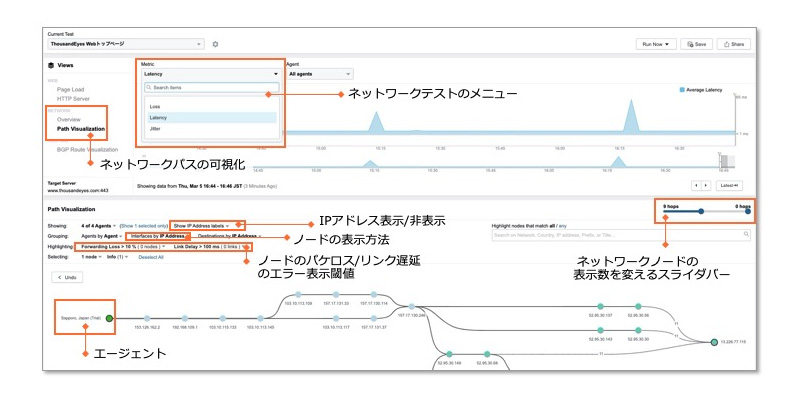The height and width of the screenshot is (400, 800).
Task: Toggle Show IP Address labels option
Action: pyautogui.click(x=206, y=226)
